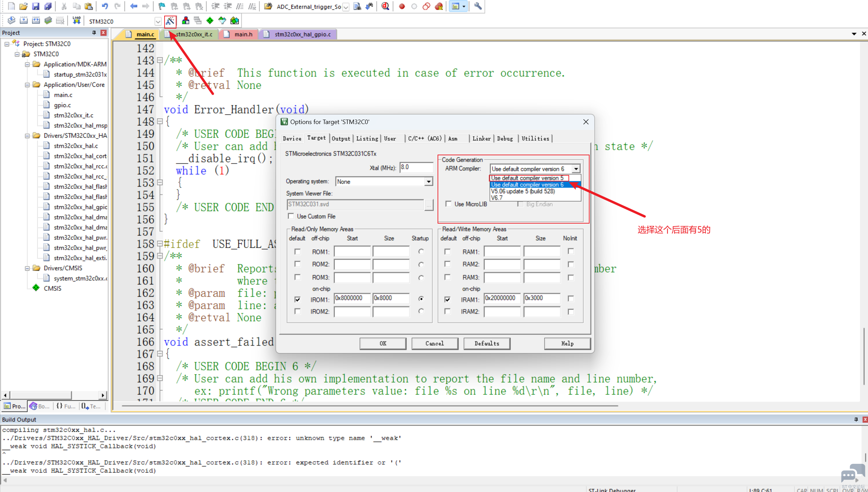Open Options for Target wand icon
Viewport: 868px width, 492px height.
pos(170,21)
